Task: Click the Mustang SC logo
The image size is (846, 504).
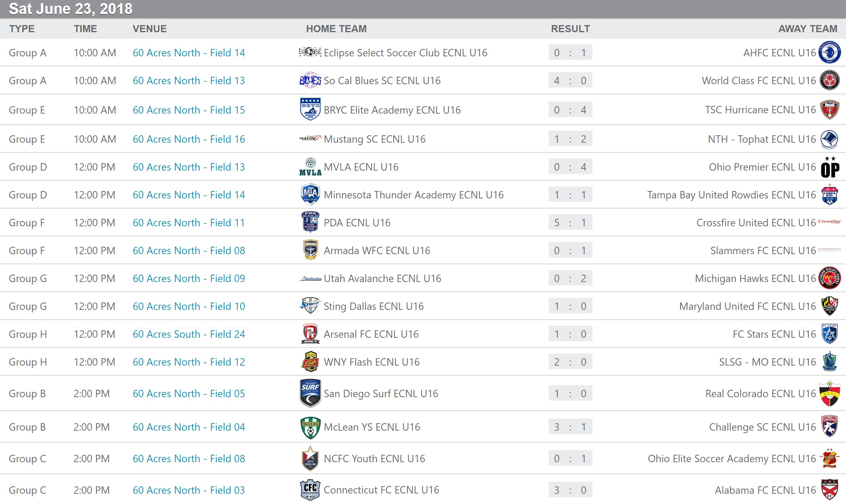Action: [310, 138]
